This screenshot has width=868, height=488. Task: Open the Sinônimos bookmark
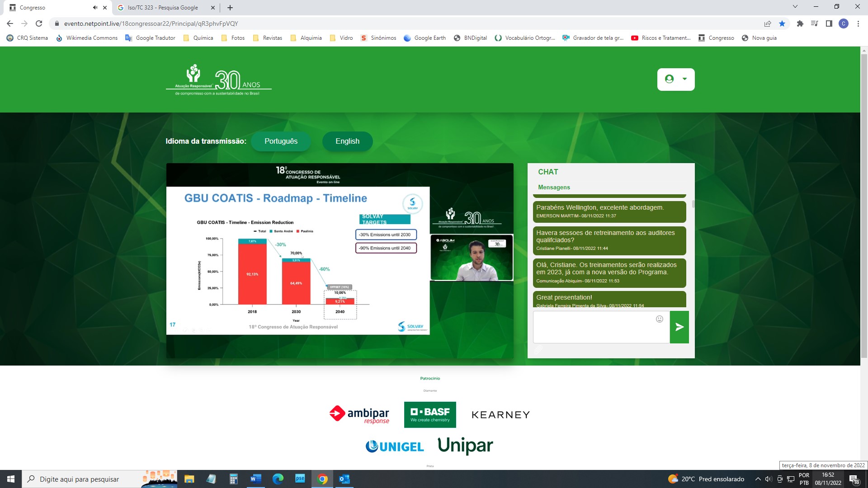378,38
